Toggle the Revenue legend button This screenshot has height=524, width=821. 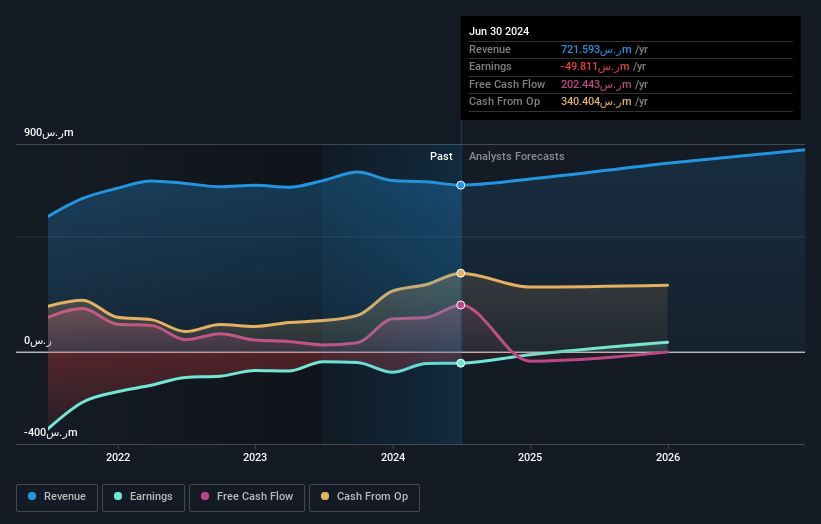pyautogui.click(x=57, y=497)
